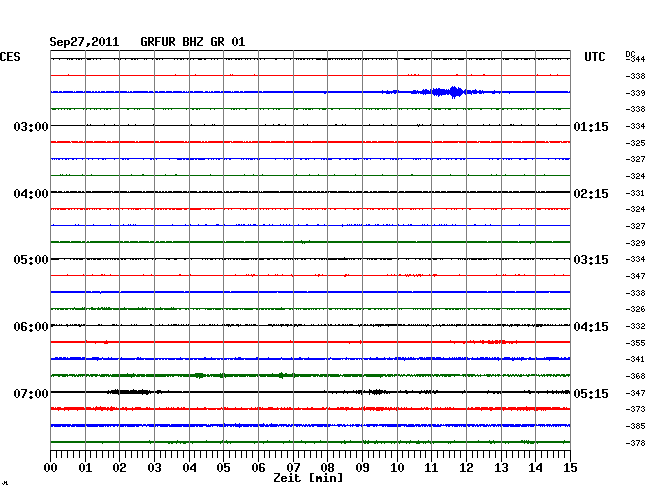Click minute 04 on the time axis
This screenshot has width=650, height=494.
pos(189,468)
